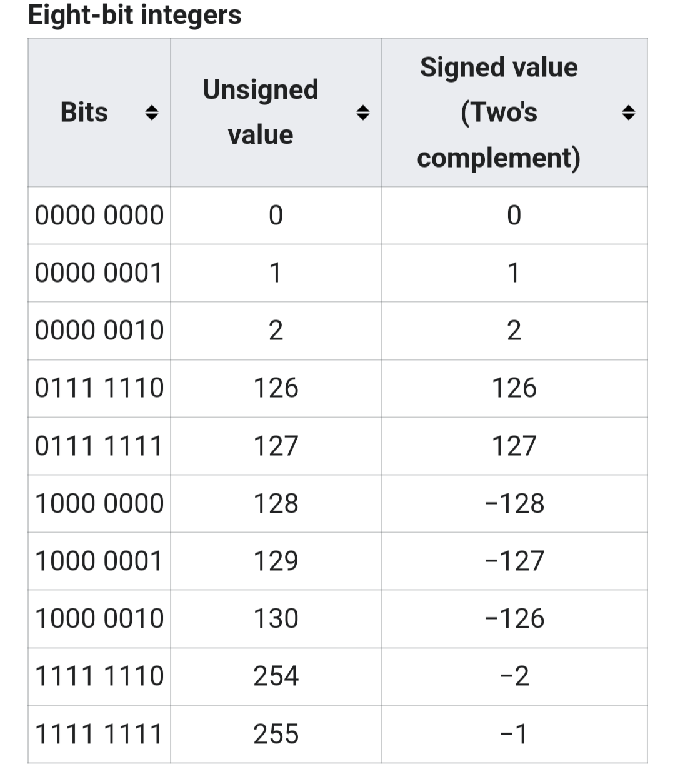
Task: Click the Unsigned value header text
Action: tap(261, 113)
